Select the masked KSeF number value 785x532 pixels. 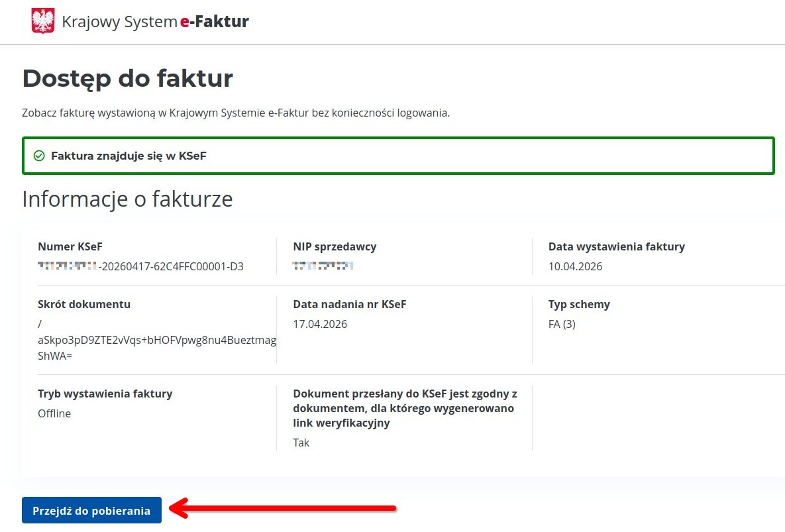tap(142, 266)
